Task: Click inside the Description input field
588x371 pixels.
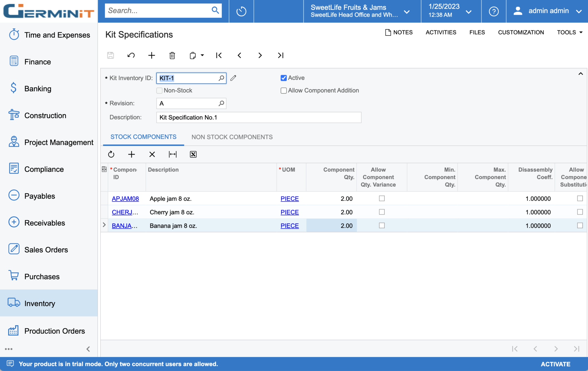Action: 258,117
